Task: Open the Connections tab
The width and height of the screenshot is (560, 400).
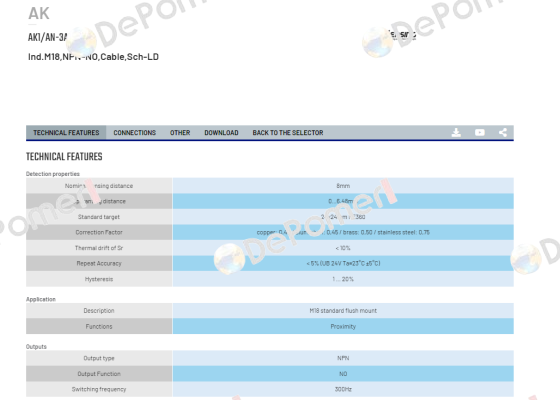Action: click(135, 132)
